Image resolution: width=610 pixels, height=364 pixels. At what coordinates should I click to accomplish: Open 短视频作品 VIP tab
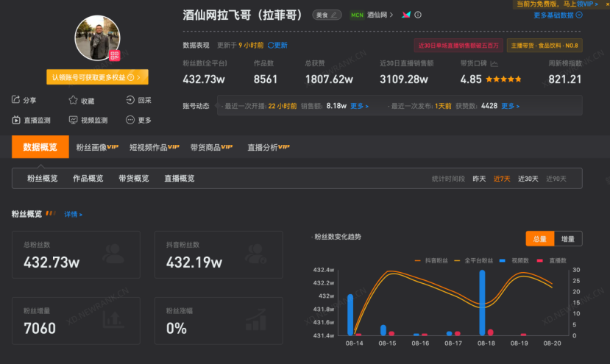[154, 147]
